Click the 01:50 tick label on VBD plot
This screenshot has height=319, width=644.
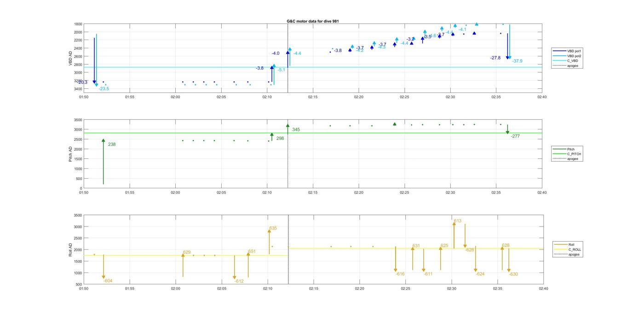pyautogui.click(x=84, y=97)
